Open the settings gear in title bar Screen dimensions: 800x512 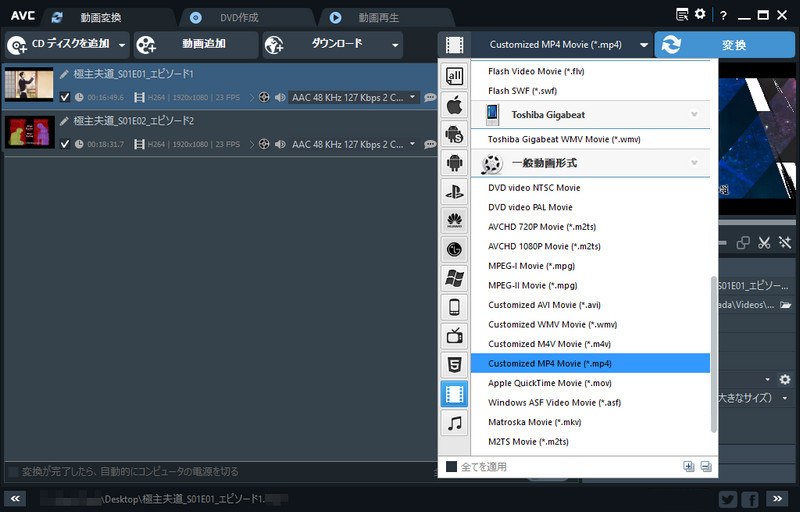click(x=700, y=14)
